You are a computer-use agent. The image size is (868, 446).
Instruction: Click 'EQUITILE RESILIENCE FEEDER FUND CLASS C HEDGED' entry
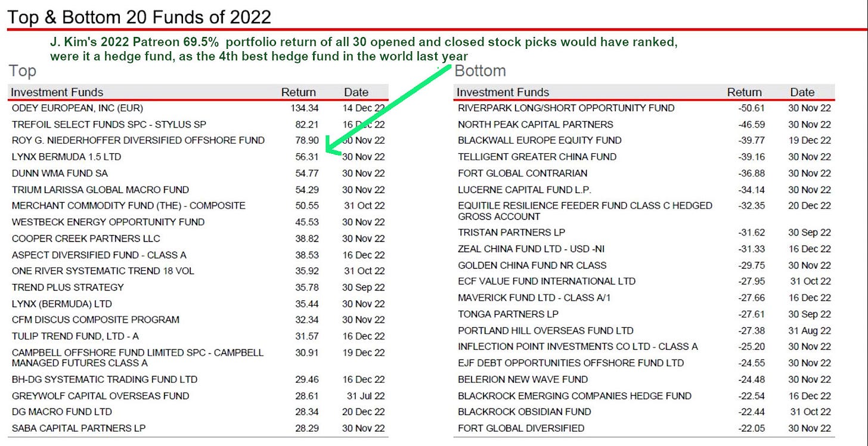[x=585, y=211]
